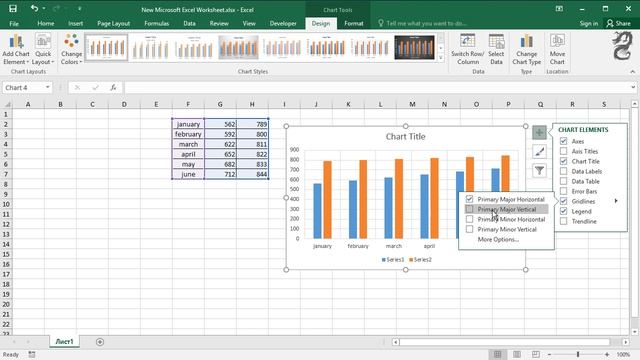Expand the Chart Styles gallery
The image size is (640, 360).
(x=441, y=58)
